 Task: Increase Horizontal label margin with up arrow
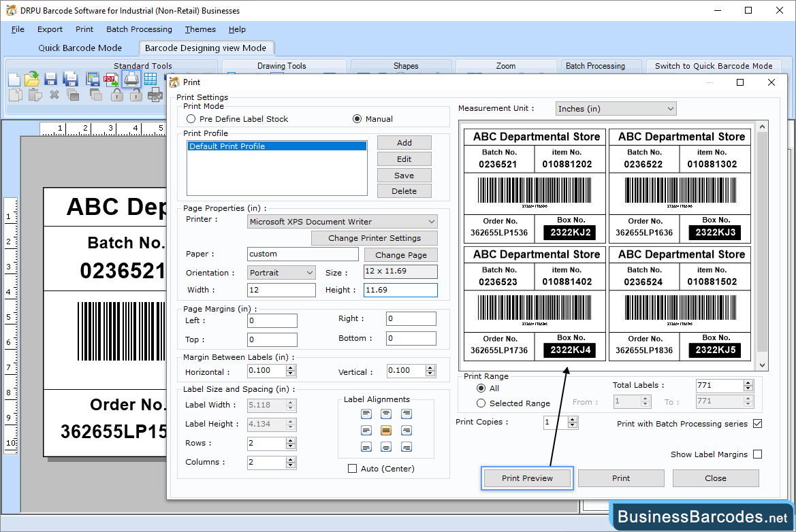pos(290,368)
